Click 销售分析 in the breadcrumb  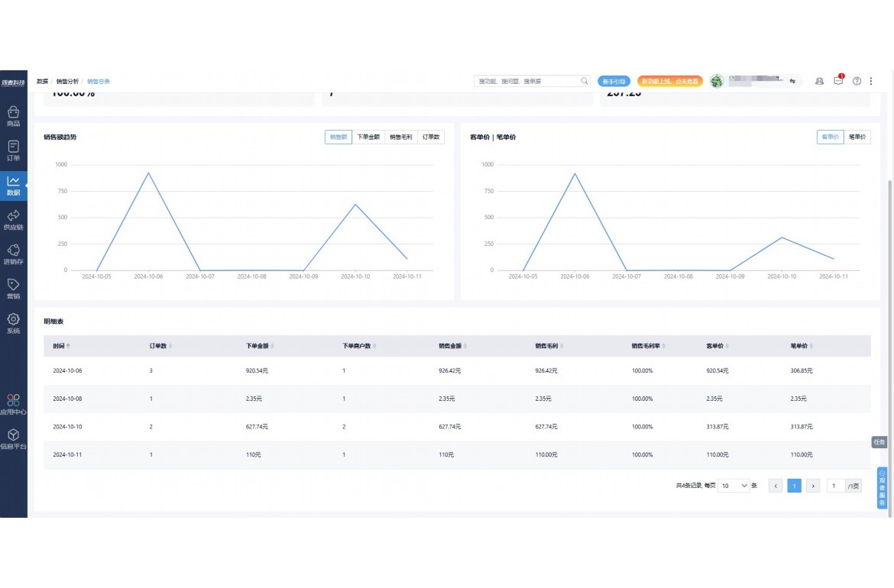67,81
